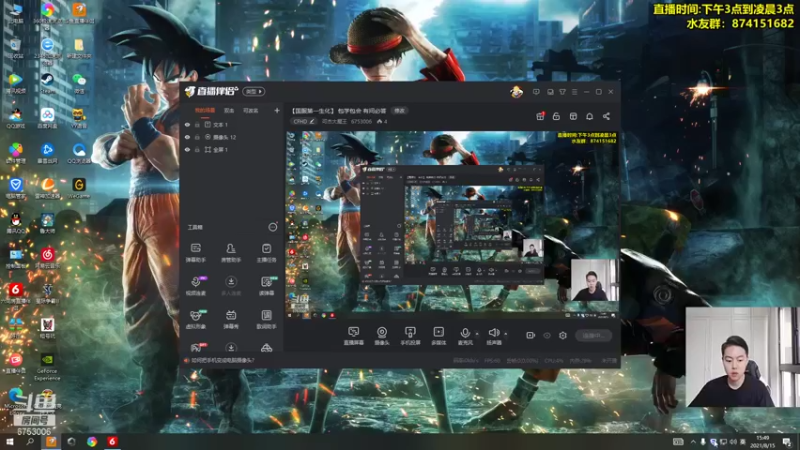800x450 pixels.
Task: Lock the 文本 1 source
Action: click(197, 124)
